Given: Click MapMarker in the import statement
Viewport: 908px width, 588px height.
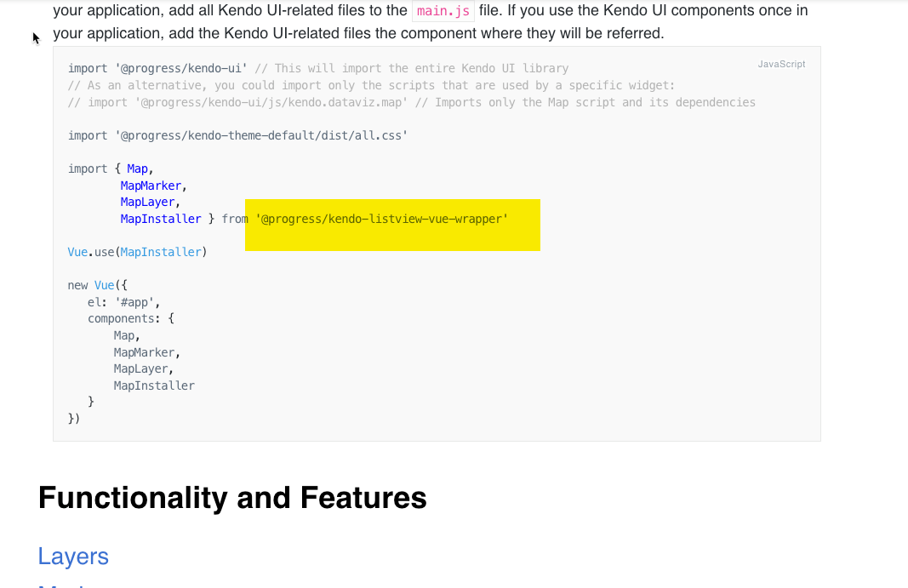Looking at the screenshot, I should (x=153, y=186).
